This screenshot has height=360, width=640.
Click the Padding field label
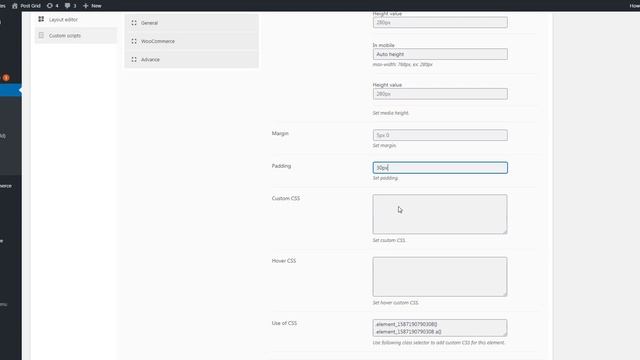pos(281,166)
